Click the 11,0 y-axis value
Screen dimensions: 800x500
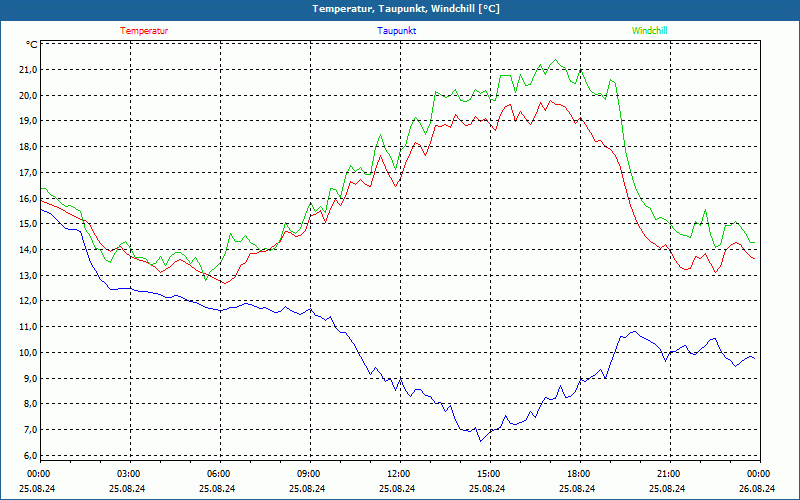click(x=29, y=327)
